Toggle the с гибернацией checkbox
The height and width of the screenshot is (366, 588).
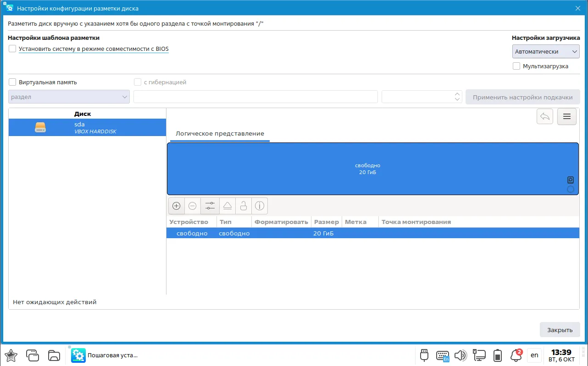coord(138,82)
